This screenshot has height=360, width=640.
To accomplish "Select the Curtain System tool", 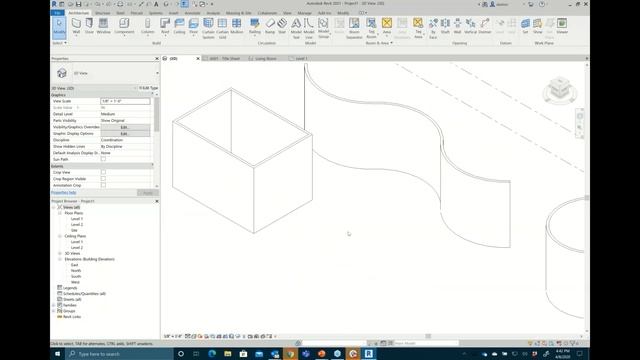I will [x=208, y=28].
